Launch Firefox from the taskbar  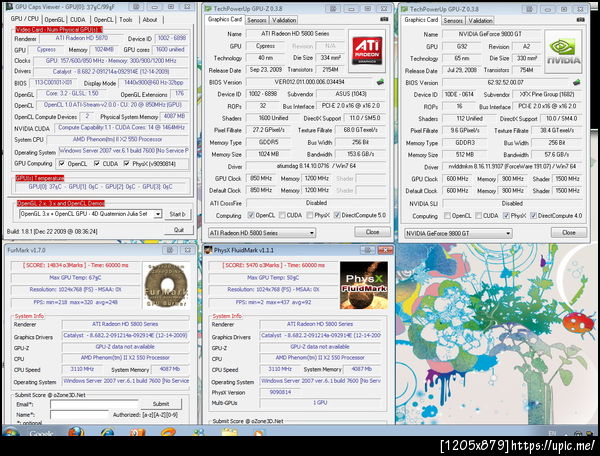[x=76, y=432]
